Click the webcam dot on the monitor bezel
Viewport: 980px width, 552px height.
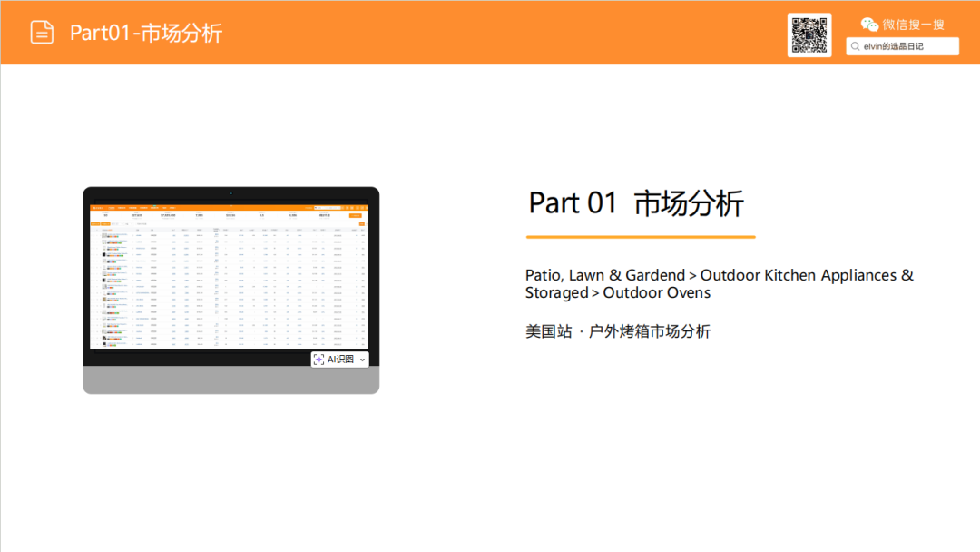[x=231, y=192]
